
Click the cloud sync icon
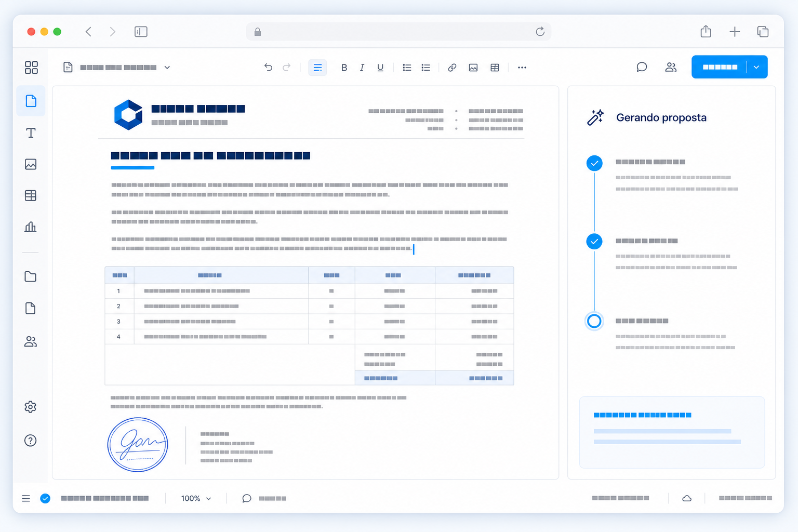(x=687, y=498)
